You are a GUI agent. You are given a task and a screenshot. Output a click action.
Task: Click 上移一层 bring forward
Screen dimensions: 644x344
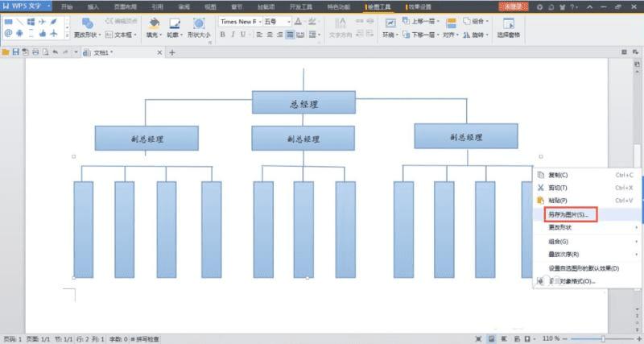[x=420, y=21]
